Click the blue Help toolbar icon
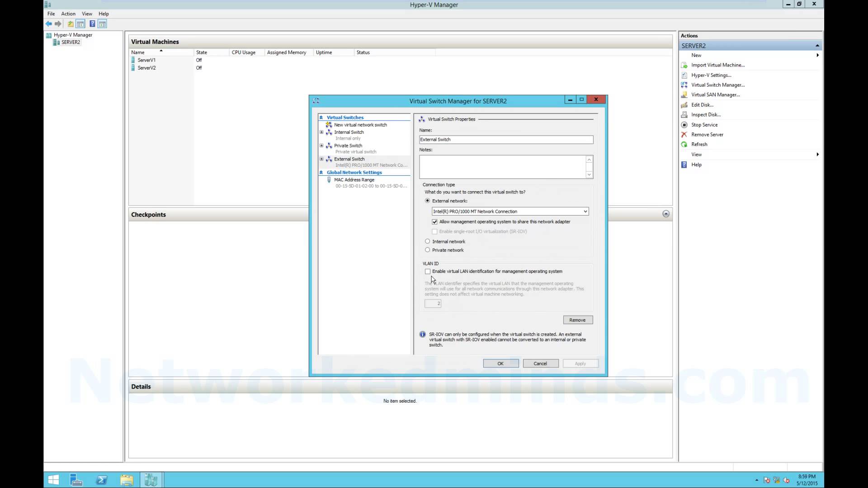The width and height of the screenshot is (868, 488). tap(92, 24)
